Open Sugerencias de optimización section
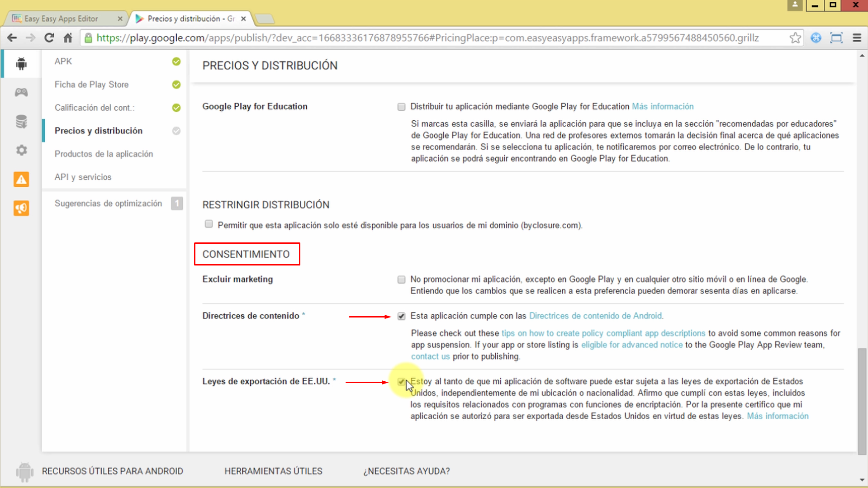 pyautogui.click(x=108, y=204)
